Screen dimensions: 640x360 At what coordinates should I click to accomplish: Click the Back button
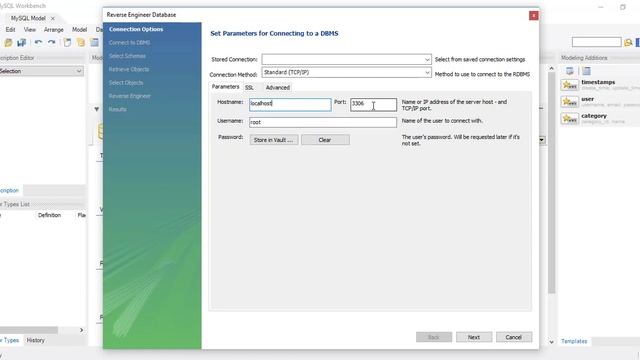point(433,337)
